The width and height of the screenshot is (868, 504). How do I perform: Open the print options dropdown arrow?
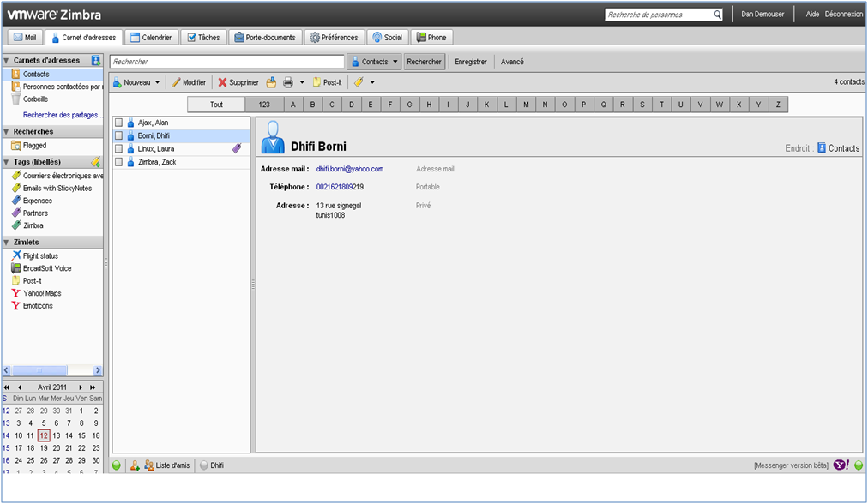point(302,82)
